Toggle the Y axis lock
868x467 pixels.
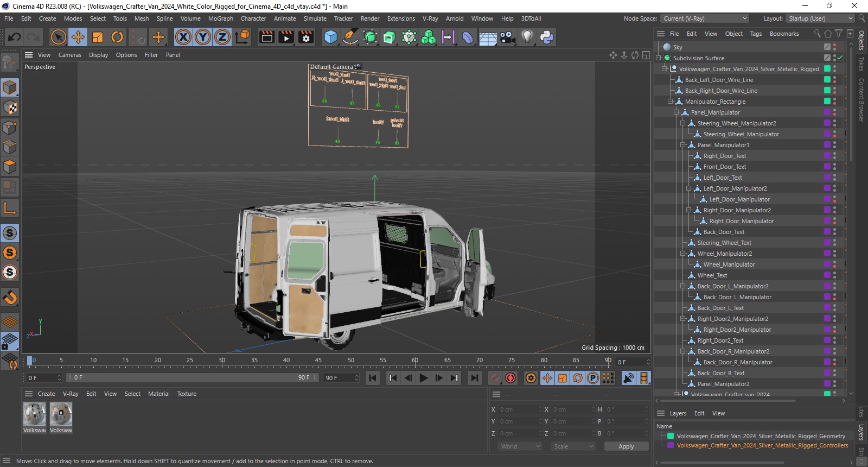[x=203, y=37]
